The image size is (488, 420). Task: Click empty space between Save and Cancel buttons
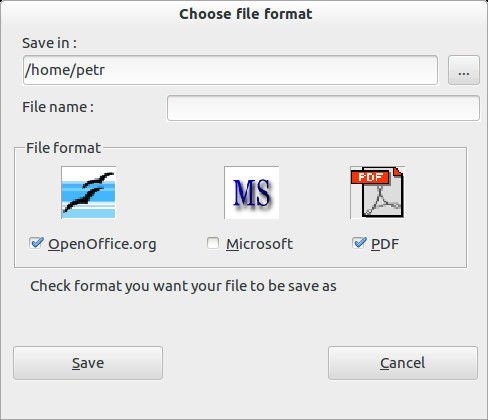(245, 363)
